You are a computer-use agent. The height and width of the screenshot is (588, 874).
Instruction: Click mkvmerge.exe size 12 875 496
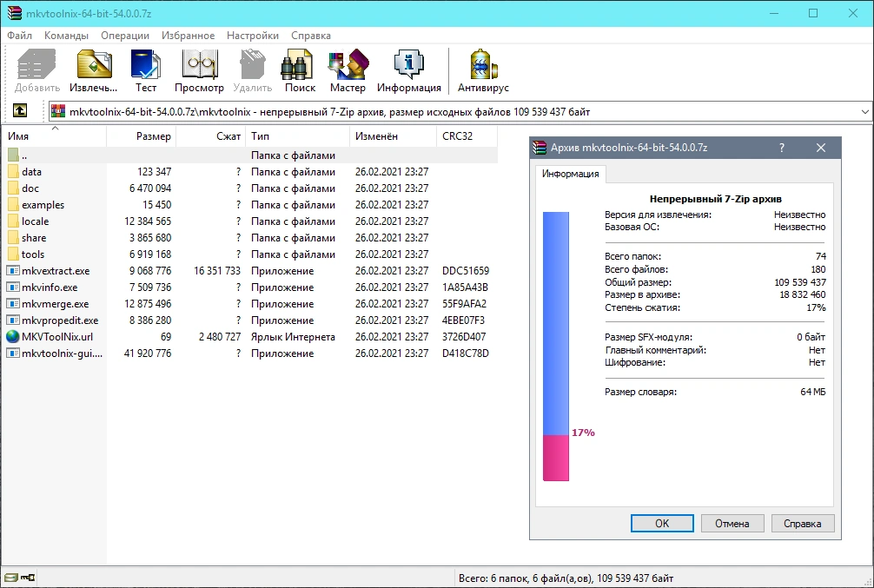[x=147, y=304]
